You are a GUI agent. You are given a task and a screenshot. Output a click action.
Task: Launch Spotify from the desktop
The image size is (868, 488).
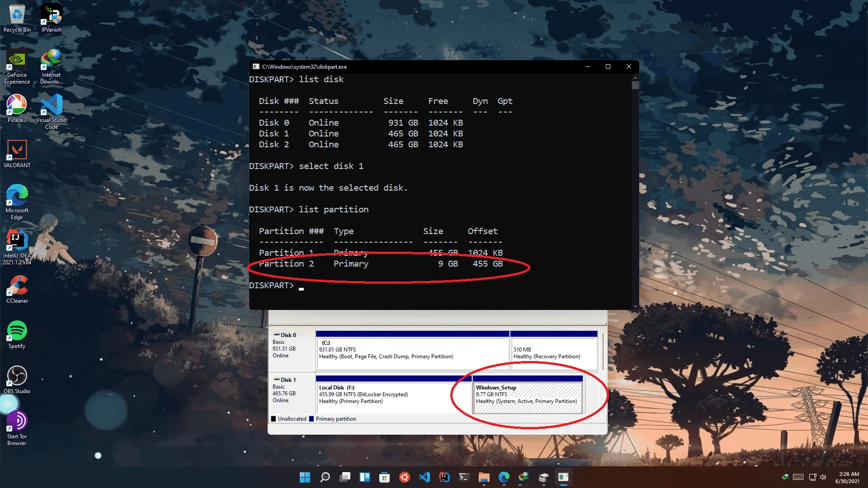pos(17,335)
